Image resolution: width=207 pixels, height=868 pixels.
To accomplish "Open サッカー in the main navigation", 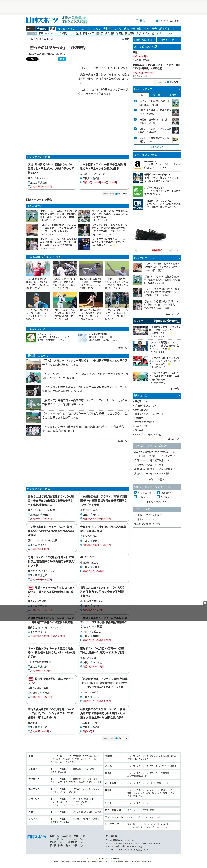I will [x=73, y=29].
